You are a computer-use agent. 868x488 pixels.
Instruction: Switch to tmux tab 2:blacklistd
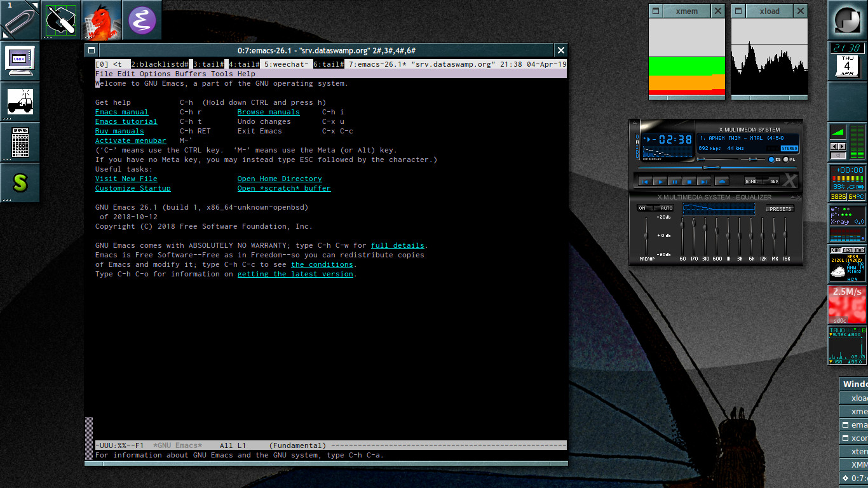[159, 64]
